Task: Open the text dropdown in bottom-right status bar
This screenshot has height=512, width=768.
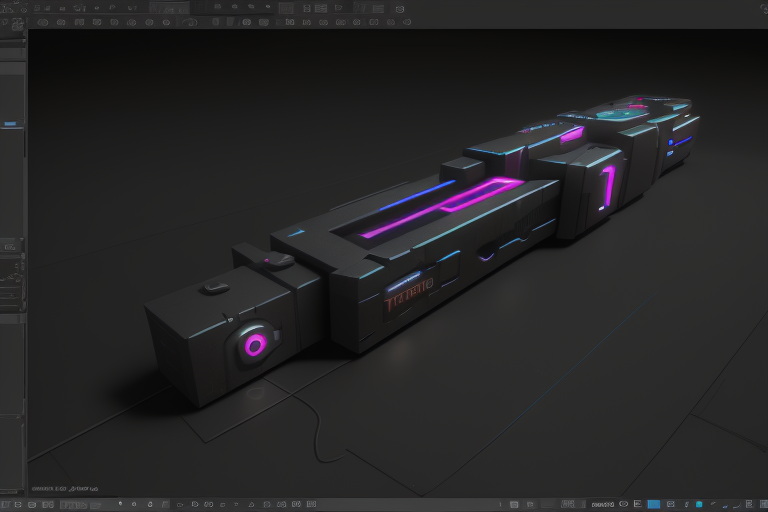Action: (602, 505)
